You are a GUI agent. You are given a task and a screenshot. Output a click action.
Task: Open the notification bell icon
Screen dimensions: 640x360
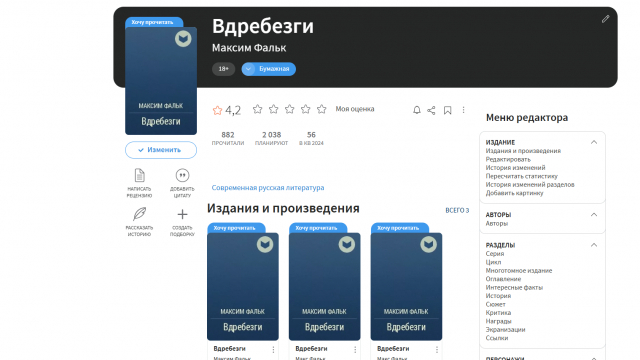coord(416,110)
